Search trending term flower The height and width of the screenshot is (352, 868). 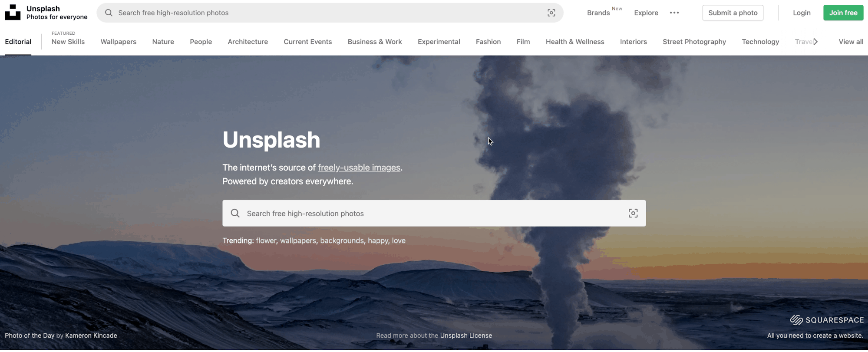point(266,240)
